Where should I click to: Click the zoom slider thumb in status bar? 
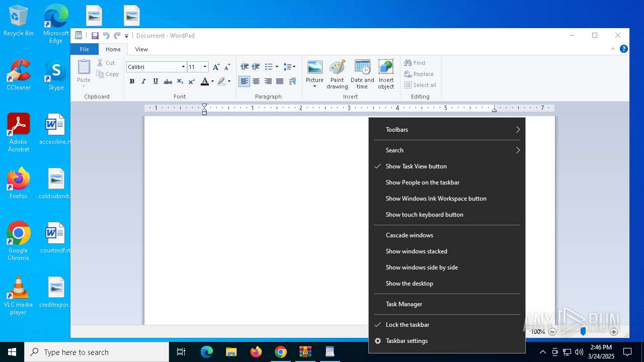[583, 332]
